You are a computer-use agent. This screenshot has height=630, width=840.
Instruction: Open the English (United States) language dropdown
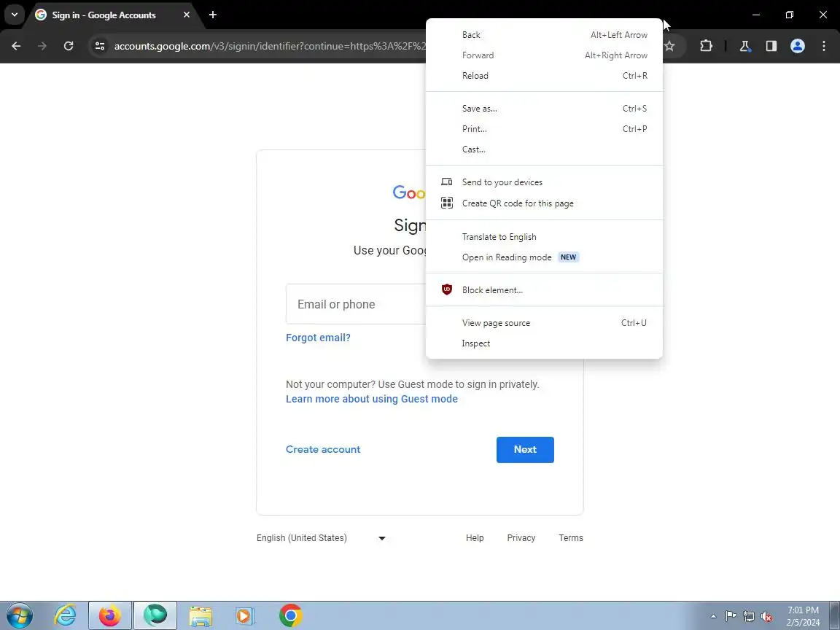click(321, 538)
